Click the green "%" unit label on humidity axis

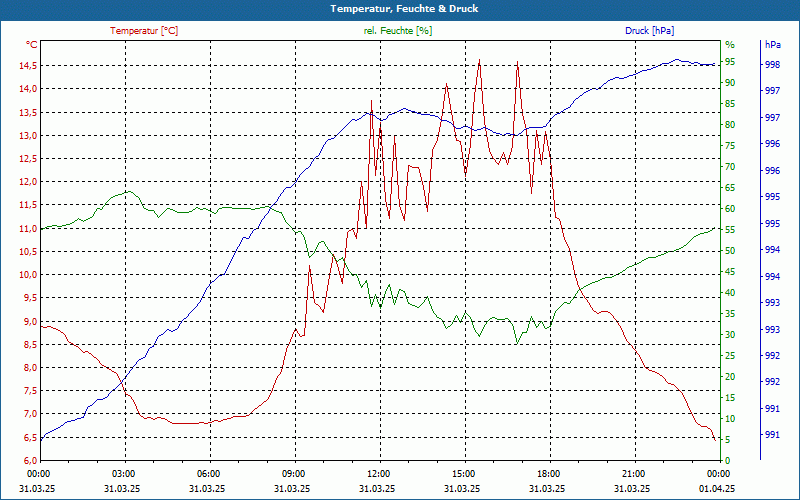pyautogui.click(x=730, y=45)
